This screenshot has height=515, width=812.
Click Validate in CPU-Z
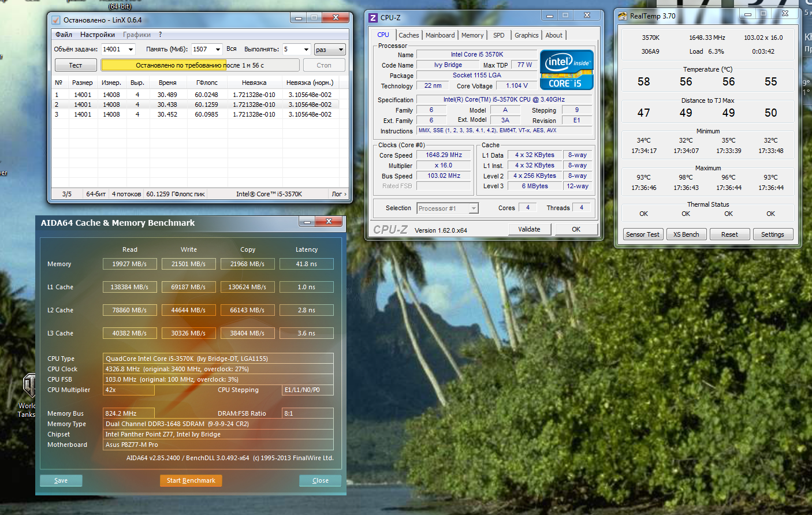529,229
